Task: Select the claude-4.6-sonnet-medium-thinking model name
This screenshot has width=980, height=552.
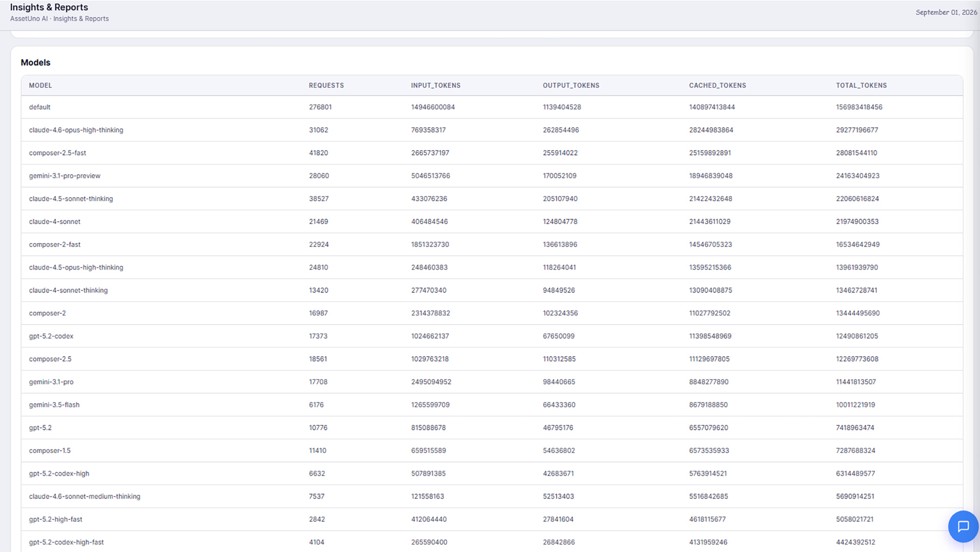Action: (x=85, y=496)
